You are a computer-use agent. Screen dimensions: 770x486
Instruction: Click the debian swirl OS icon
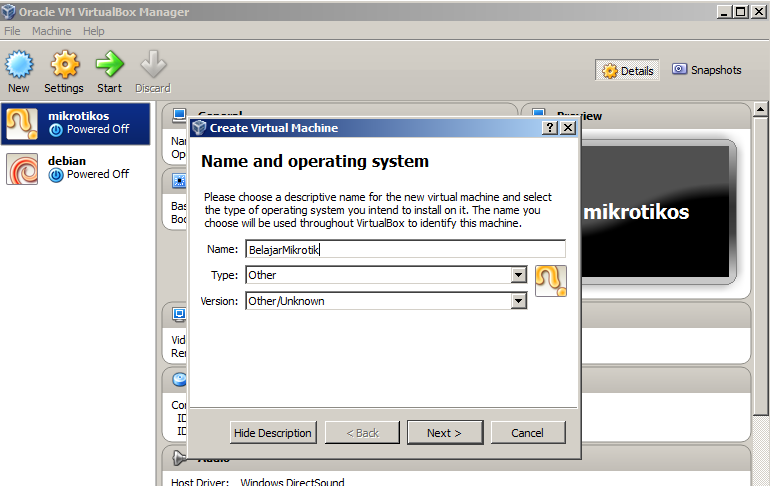pyautogui.click(x=22, y=169)
